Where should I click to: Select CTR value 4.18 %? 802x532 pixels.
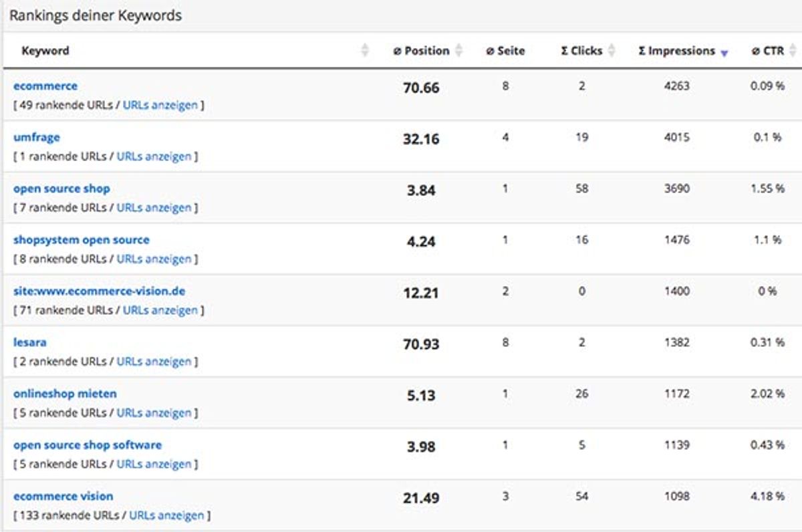click(x=767, y=496)
